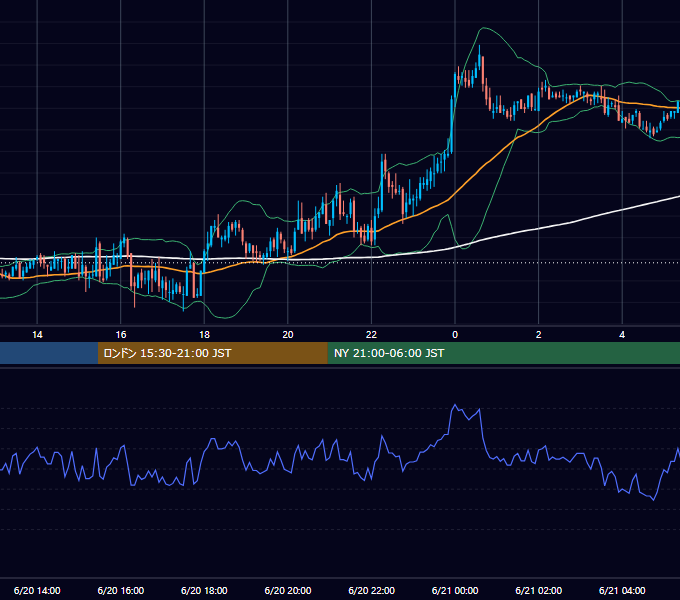Click the 6/20 16:00 date label
The height and width of the screenshot is (600, 680).
[121, 590]
